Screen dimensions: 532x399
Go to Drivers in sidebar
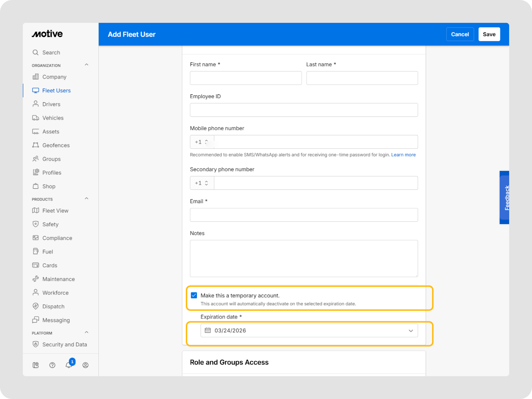click(x=51, y=104)
